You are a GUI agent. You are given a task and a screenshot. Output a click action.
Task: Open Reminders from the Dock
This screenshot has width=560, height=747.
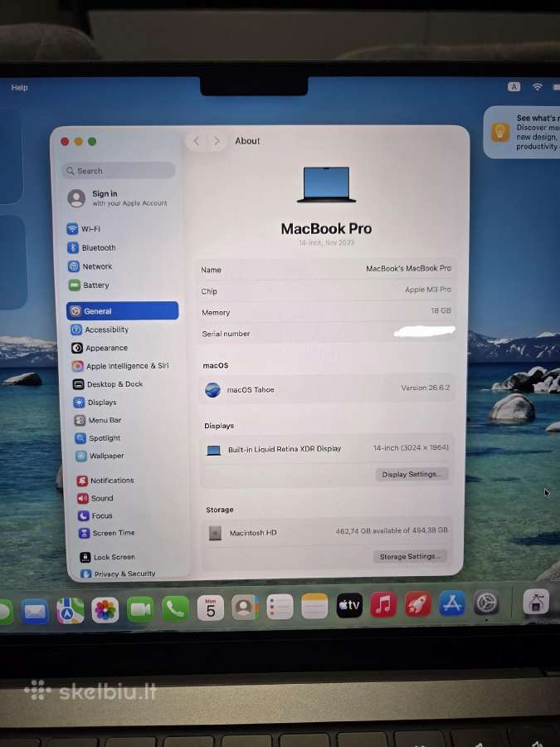pyautogui.click(x=280, y=607)
